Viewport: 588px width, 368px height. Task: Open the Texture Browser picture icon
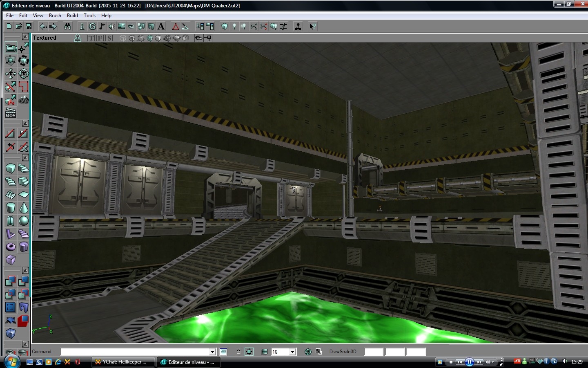(121, 26)
